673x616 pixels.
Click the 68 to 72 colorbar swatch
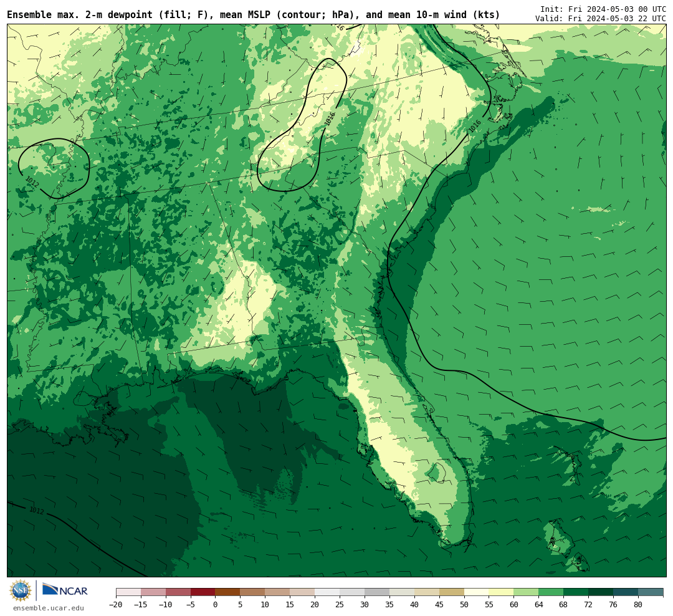click(x=576, y=592)
